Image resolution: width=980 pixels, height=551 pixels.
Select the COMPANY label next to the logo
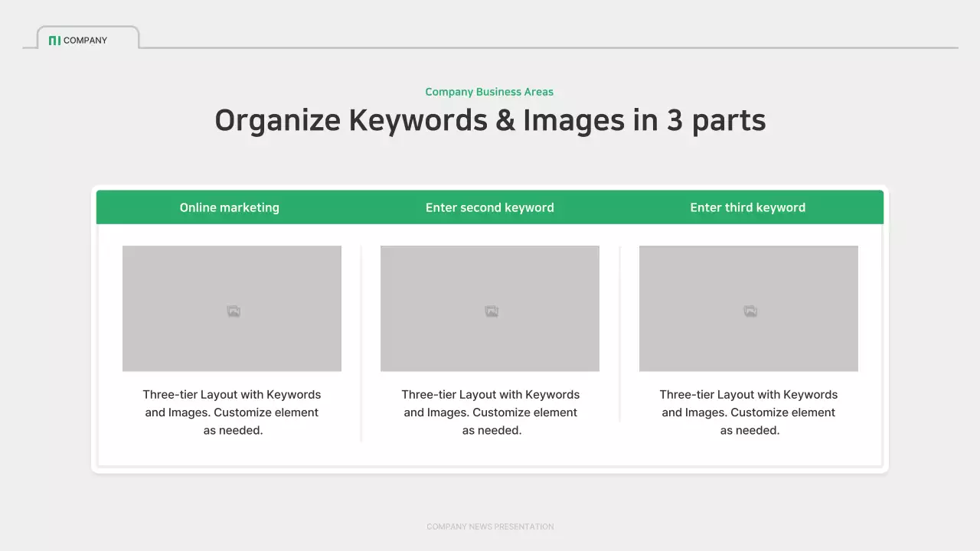85,41
